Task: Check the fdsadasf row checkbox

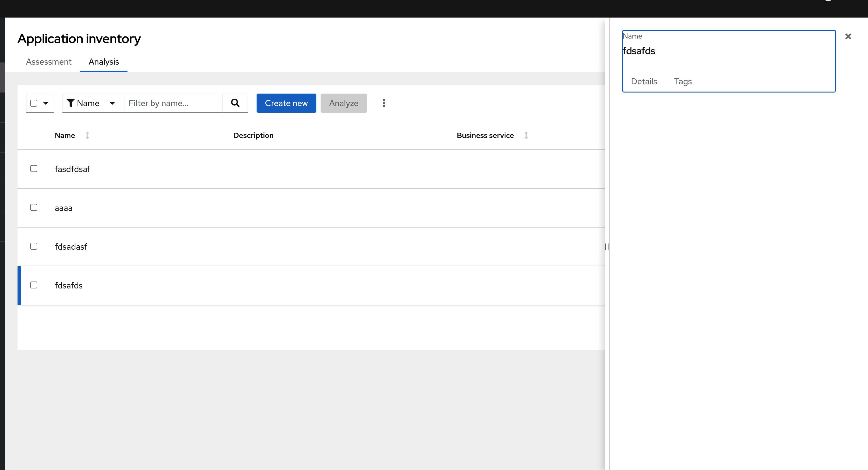Action: coord(34,246)
